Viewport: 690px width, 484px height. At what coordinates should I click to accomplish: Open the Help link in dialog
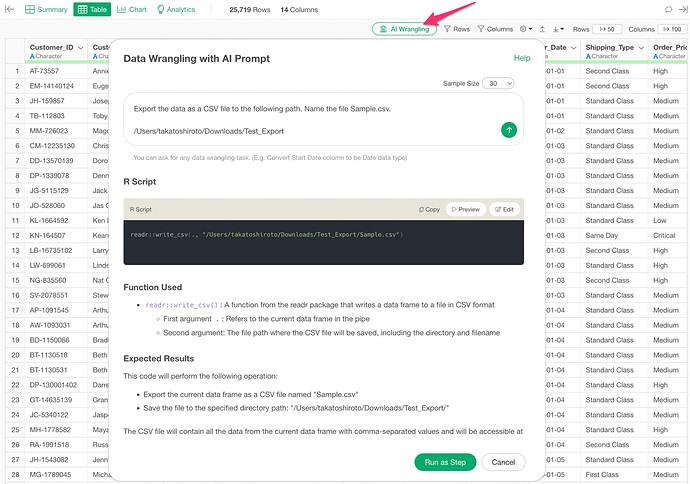[521, 59]
